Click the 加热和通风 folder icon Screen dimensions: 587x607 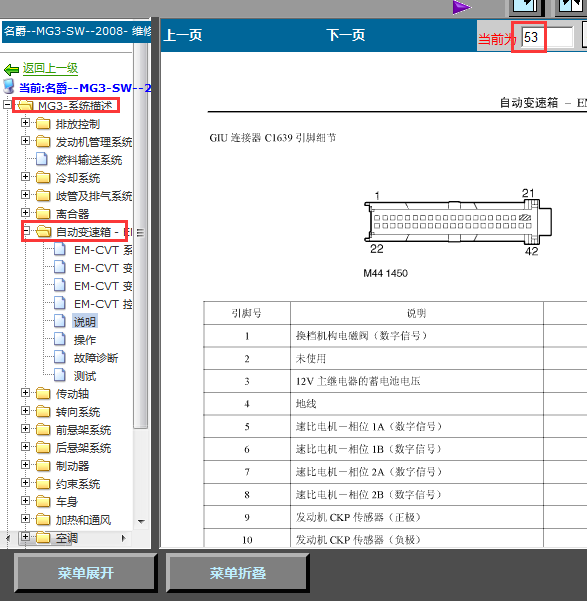(x=43, y=520)
